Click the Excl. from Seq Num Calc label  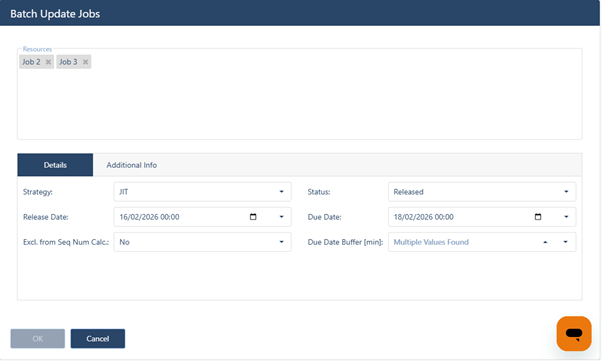66,242
